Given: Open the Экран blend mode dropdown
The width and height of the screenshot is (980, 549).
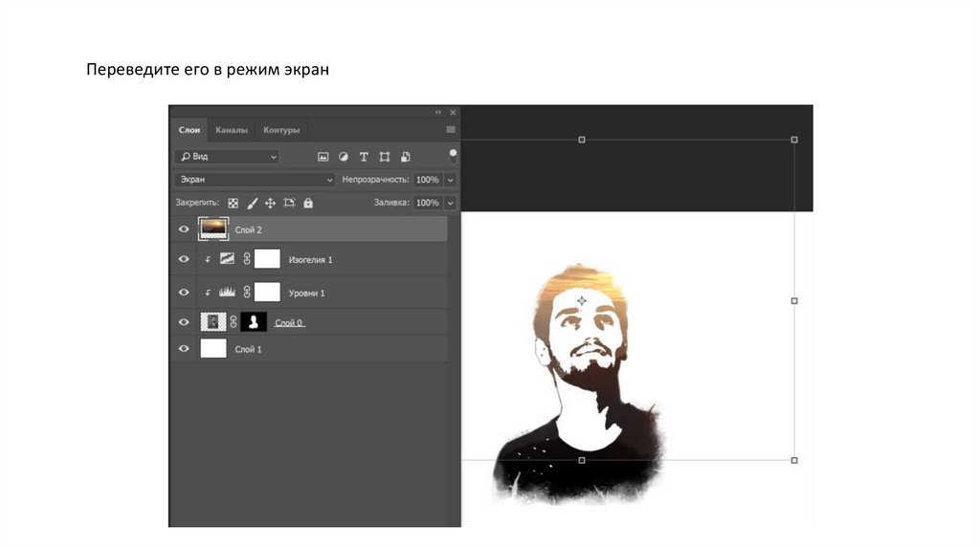Looking at the screenshot, I should coord(255,180).
